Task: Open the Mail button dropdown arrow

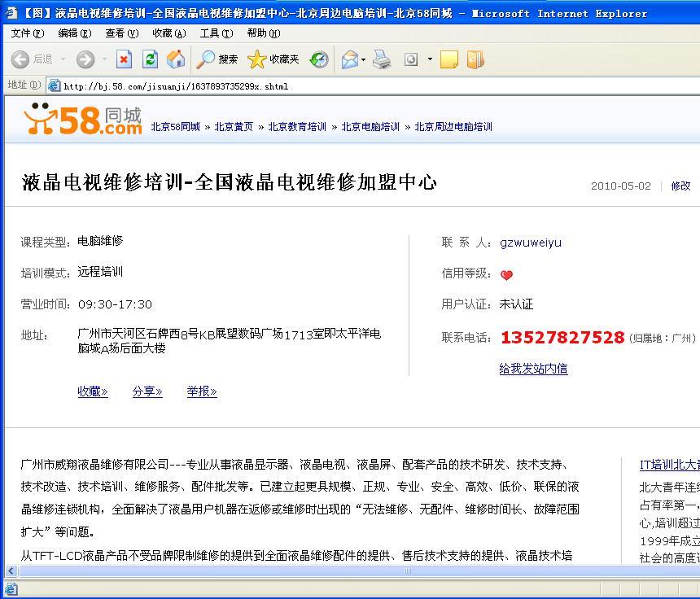Action: click(x=363, y=59)
